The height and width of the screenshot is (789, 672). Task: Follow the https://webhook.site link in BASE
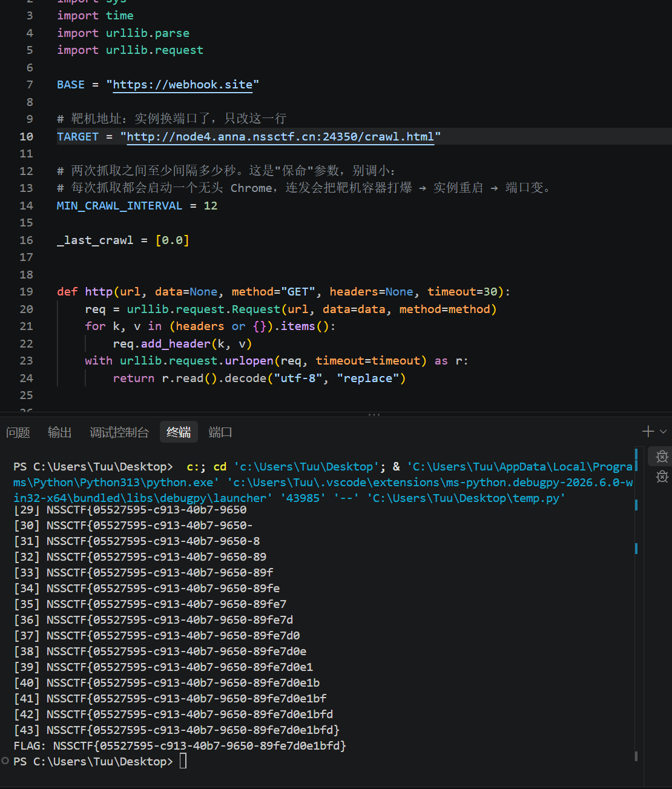pos(183,85)
